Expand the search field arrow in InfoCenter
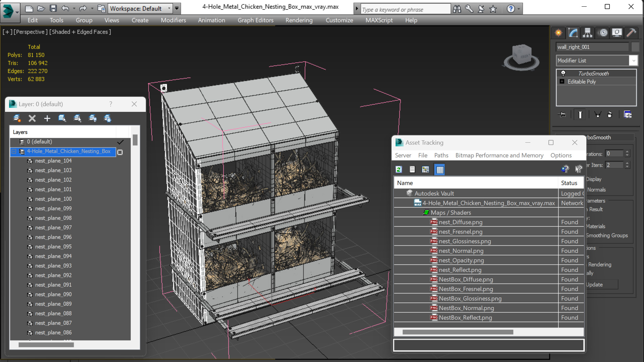 pos(357,9)
